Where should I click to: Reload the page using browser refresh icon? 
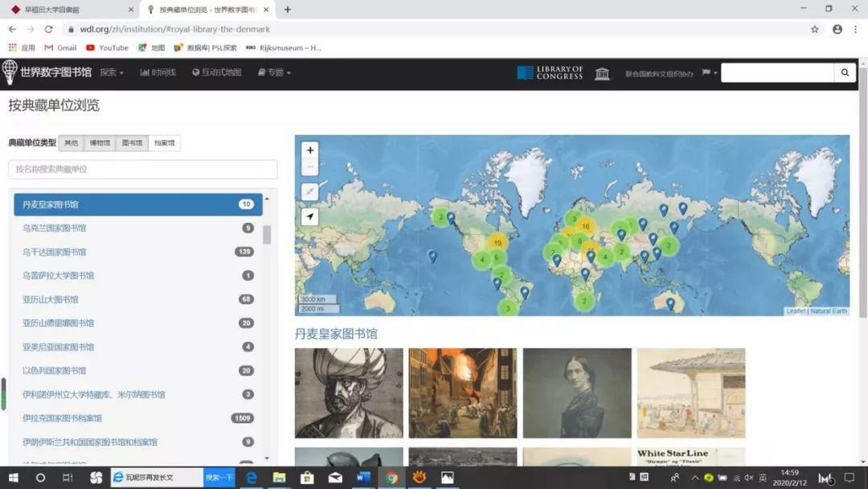pos(49,29)
